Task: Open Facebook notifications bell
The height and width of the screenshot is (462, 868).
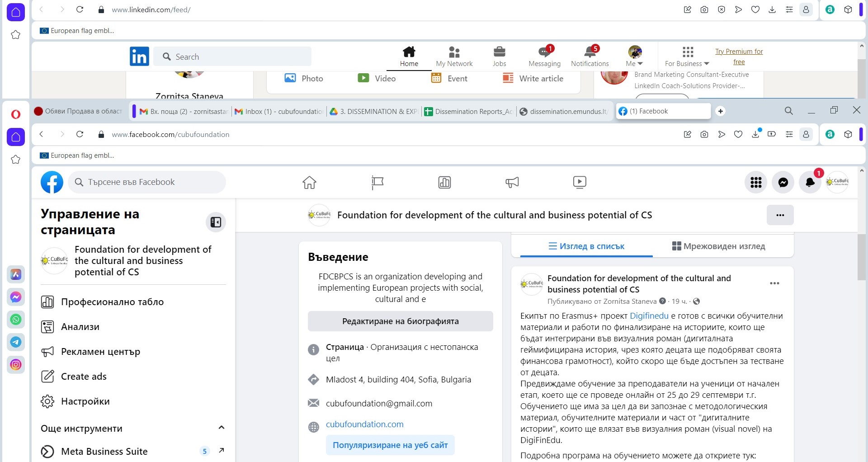Action: point(810,182)
